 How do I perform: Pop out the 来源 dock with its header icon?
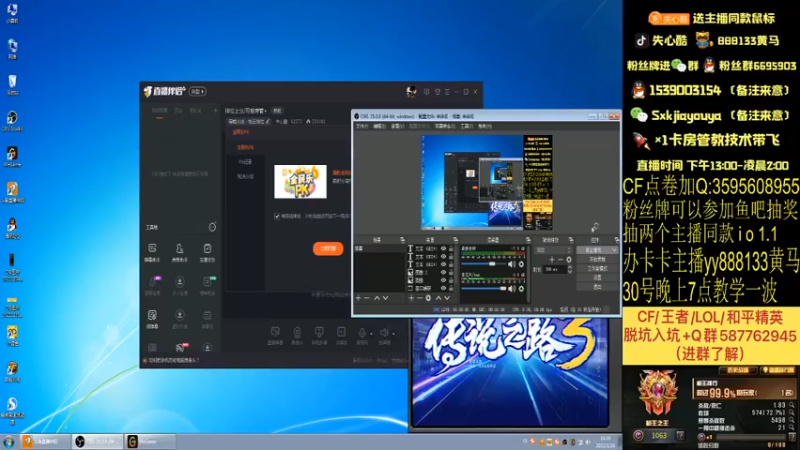point(456,240)
